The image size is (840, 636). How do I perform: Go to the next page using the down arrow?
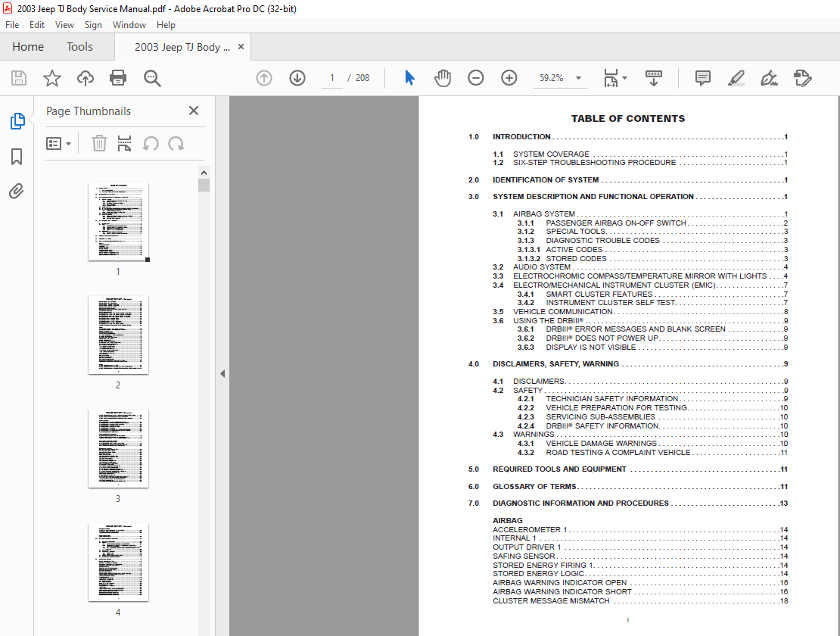[x=297, y=78]
